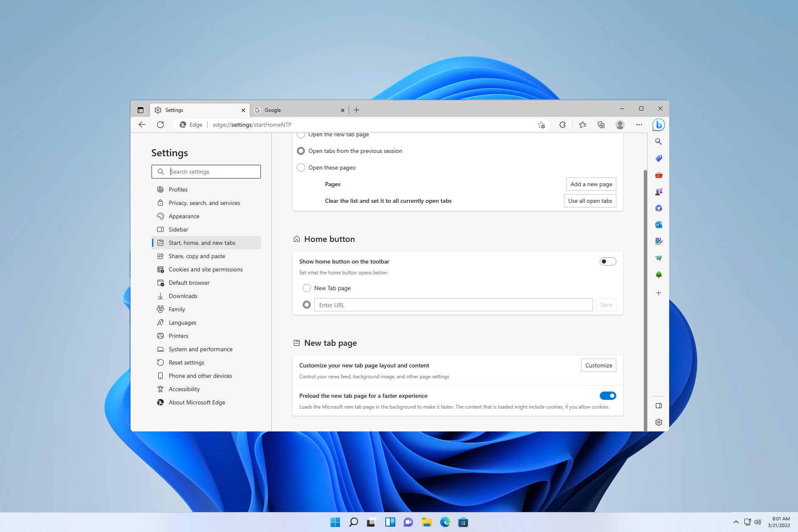
Task: Click the Customize new tab page button
Action: point(598,365)
